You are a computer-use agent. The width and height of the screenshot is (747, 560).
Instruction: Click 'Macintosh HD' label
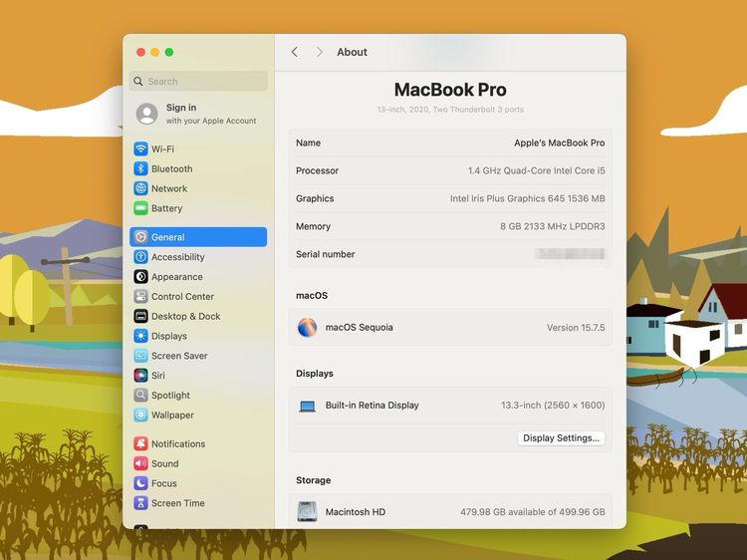pyautogui.click(x=356, y=512)
